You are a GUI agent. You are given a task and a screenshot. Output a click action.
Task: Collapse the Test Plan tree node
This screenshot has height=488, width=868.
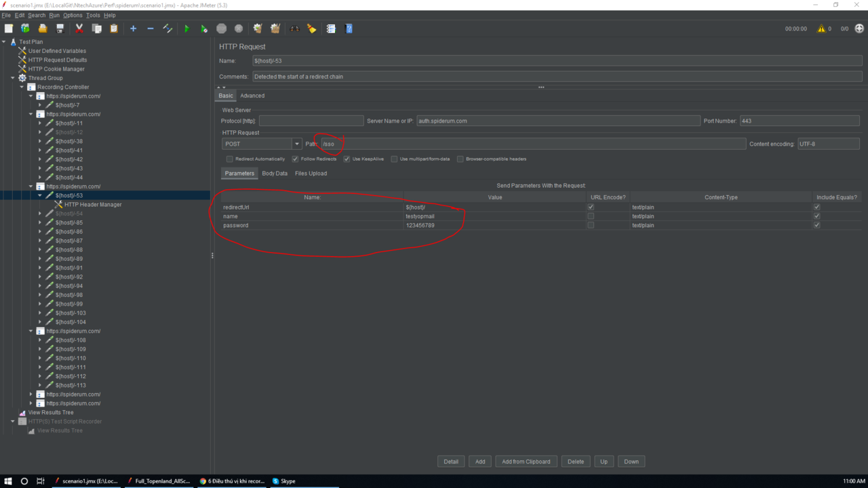(x=4, y=42)
